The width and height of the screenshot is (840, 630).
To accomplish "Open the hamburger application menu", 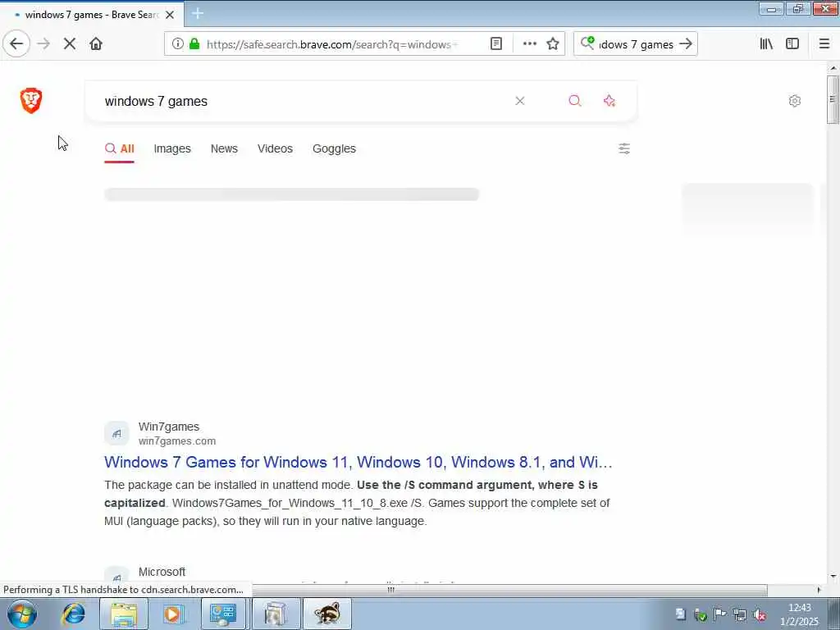I will [x=824, y=43].
